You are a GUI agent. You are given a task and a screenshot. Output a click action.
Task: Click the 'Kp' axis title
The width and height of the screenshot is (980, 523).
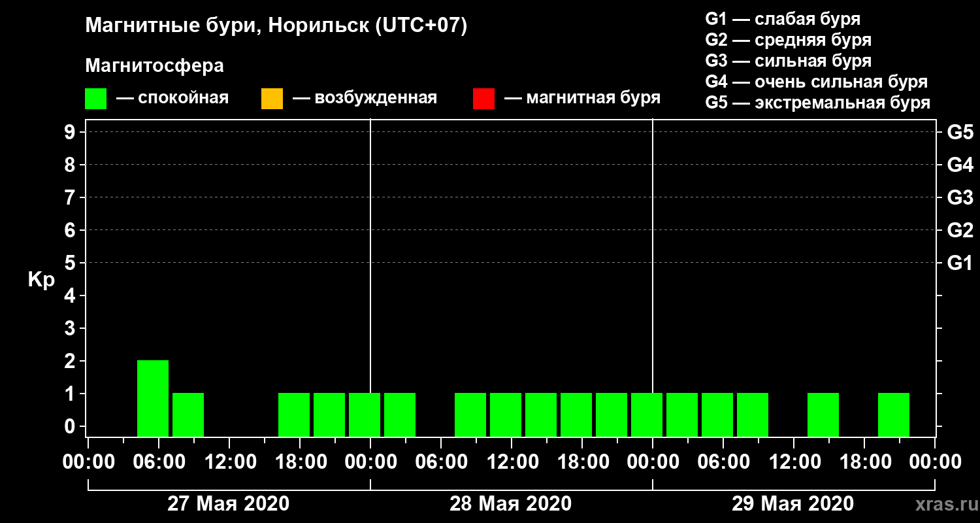click(x=41, y=280)
